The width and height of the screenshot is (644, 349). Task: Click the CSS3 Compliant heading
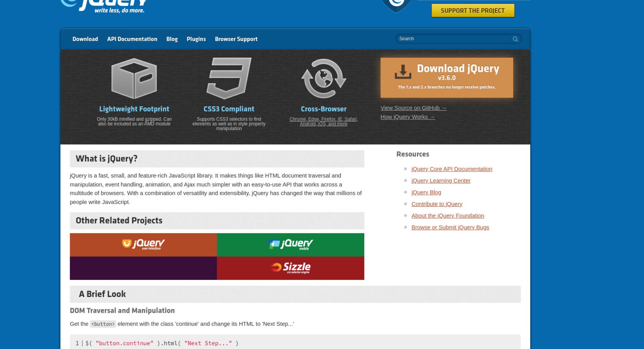click(229, 109)
